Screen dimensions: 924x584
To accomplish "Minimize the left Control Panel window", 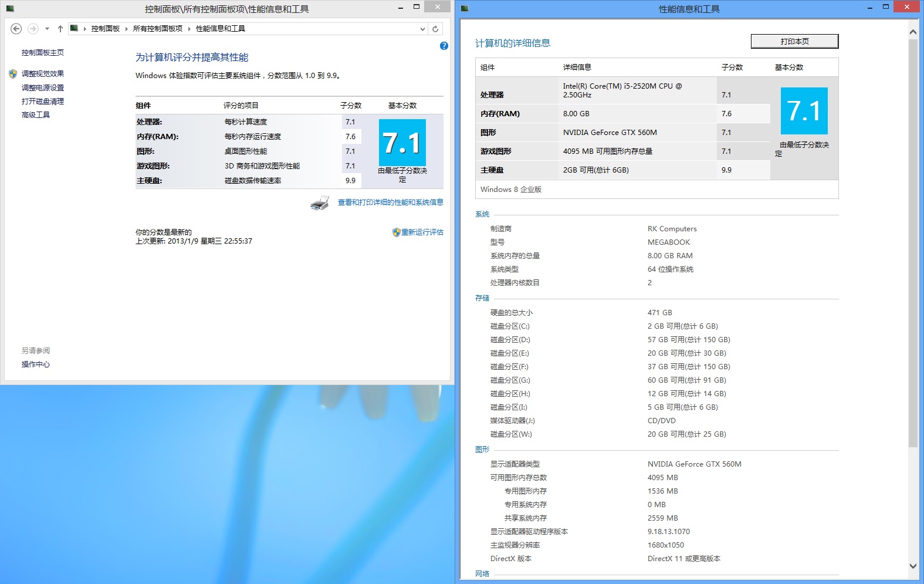I will pyautogui.click(x=400, y=8).
